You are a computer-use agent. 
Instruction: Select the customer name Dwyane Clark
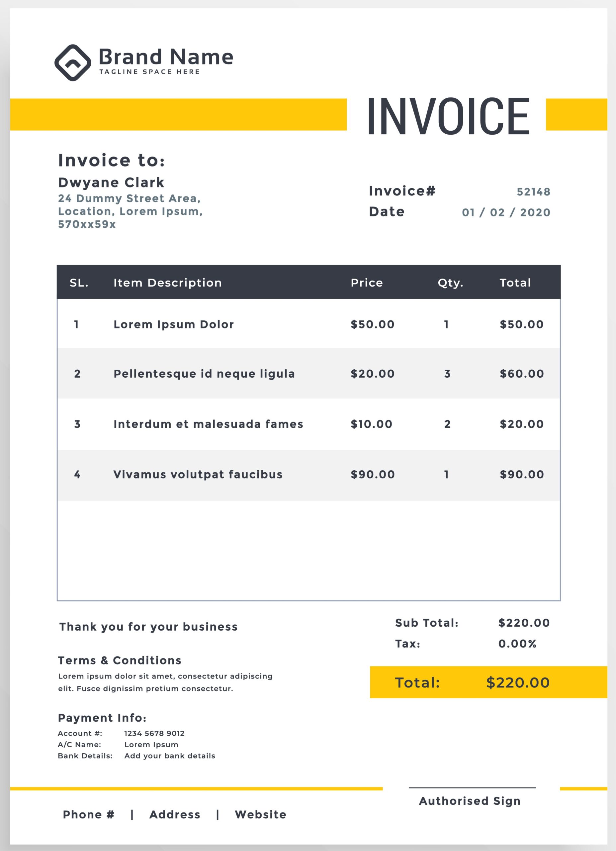click(x=111, y=183)
